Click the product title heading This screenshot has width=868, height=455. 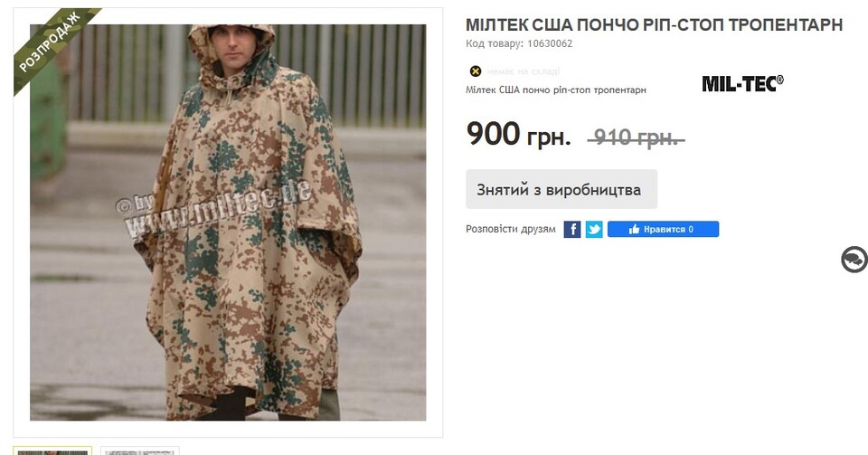pyautogui.click(x=654, y=25)
